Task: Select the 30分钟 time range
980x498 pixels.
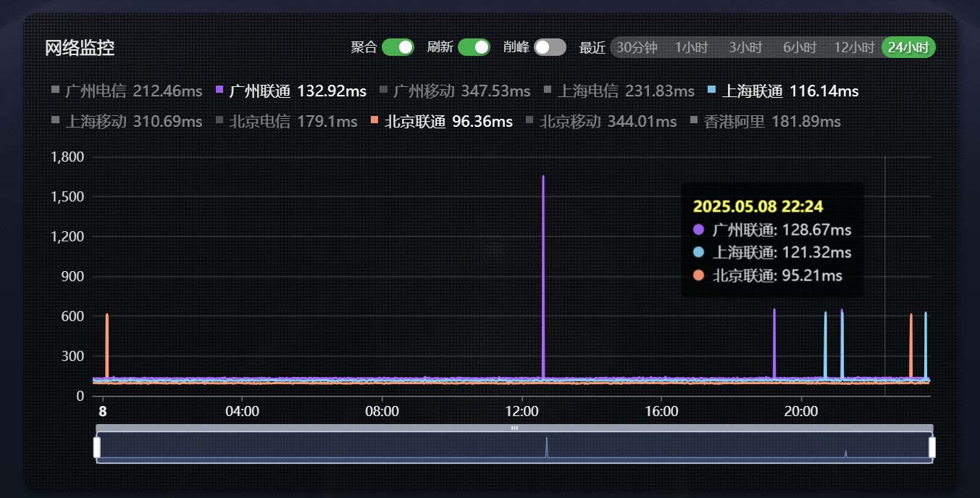Action: point(637,48)
